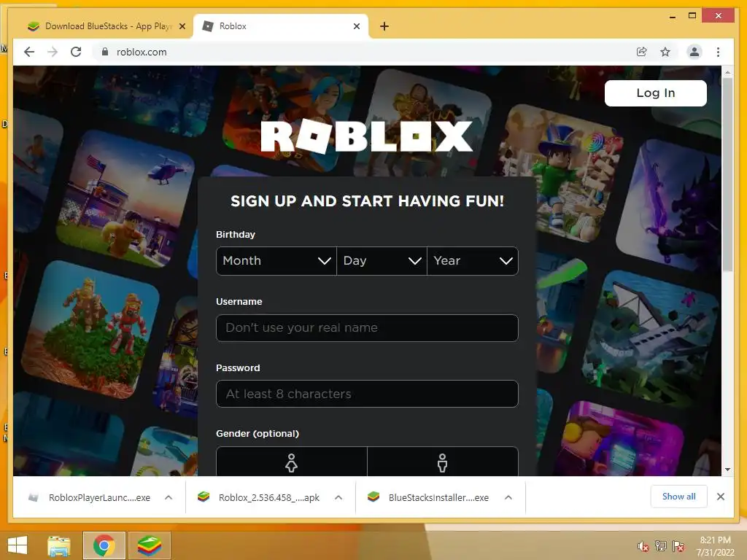Go back to the previous page
Viewport: 747px width, 560px height.
coord(29,52)
